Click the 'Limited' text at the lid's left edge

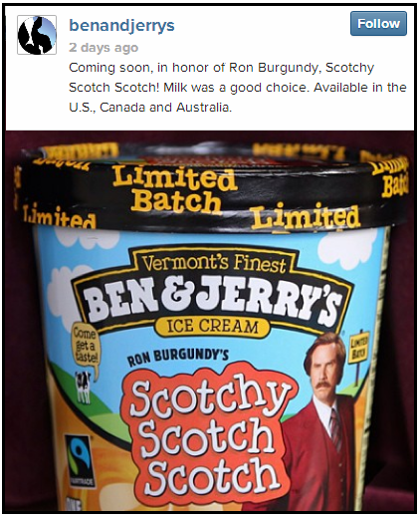[x=59, y=216]
